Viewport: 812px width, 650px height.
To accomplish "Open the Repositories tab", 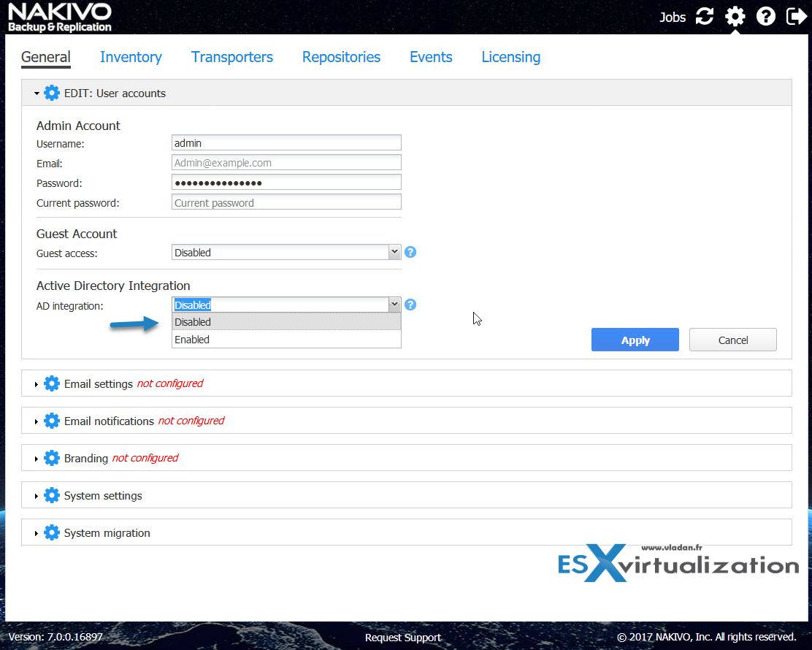I will (x=341, y=57).
